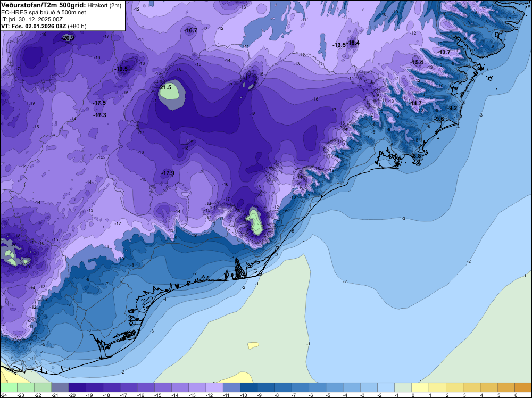Select the legend color swatch labeled -4

(352, 387)
